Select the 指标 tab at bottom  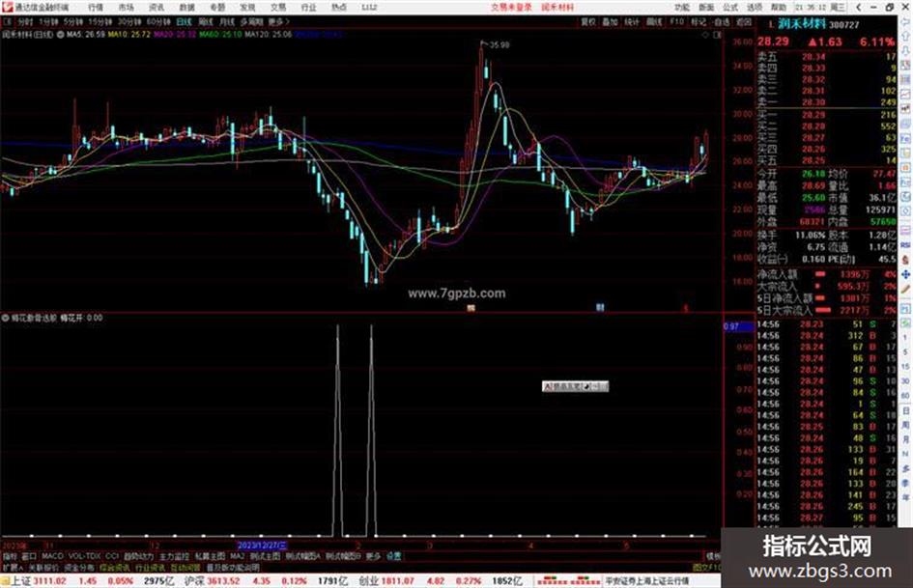[10, 556]
